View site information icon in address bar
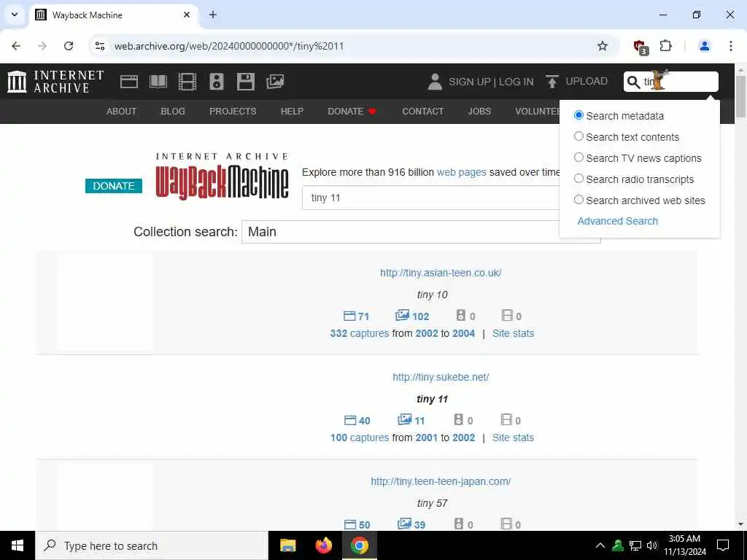Screen dimensions: 747x560 pyautogui.click(x=99, y=46)
